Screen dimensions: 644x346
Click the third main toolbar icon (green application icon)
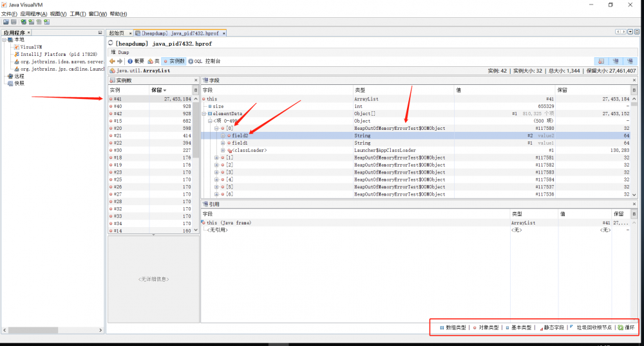pos(23,22)
